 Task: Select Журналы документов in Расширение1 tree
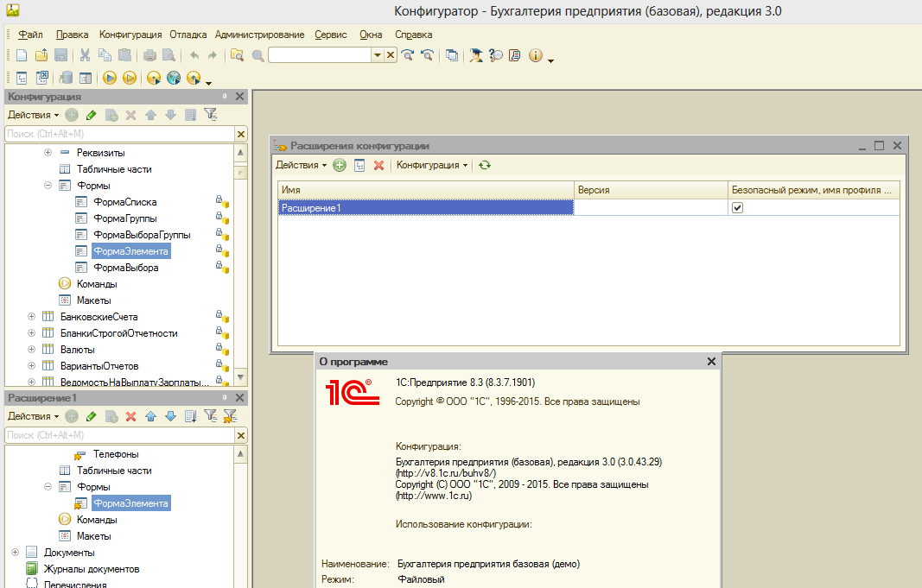pos(92,569)
